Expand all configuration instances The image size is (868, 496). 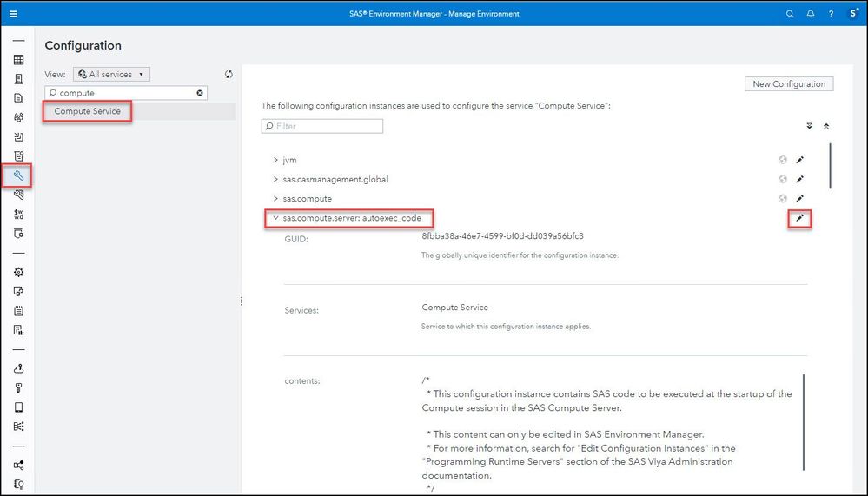(809, 126)
